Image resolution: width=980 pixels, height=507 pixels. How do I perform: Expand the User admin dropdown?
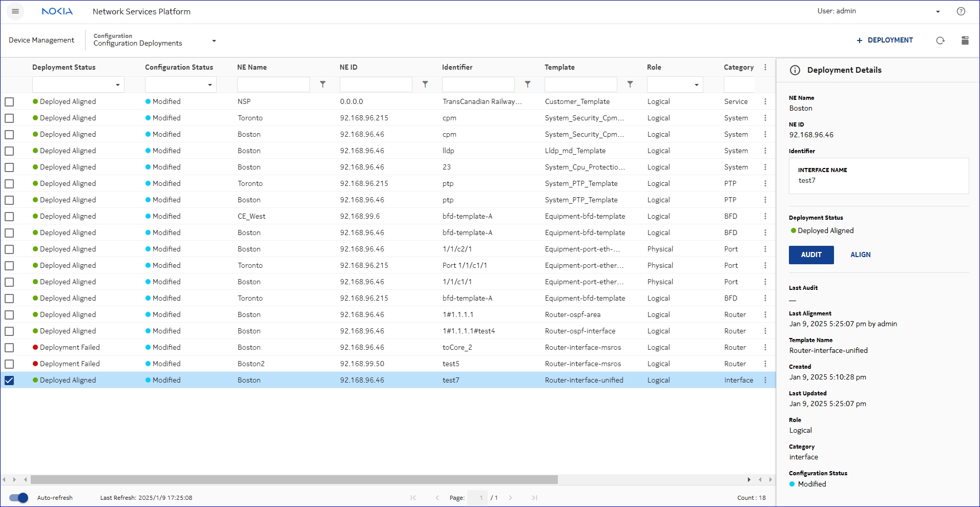pos(937,11)
